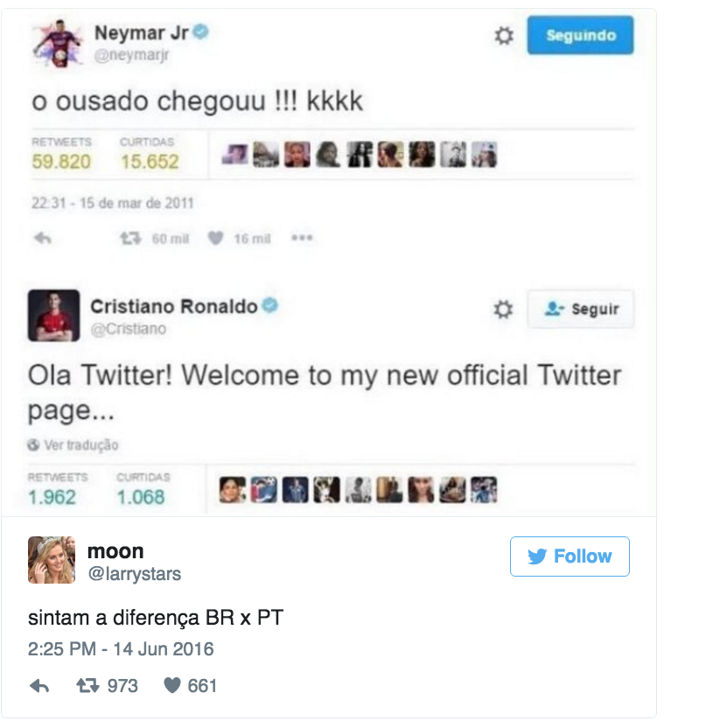This screenshot has width=713, height=728.
Task: Open the @larrystars profile handle
Action: click(135, 574)
